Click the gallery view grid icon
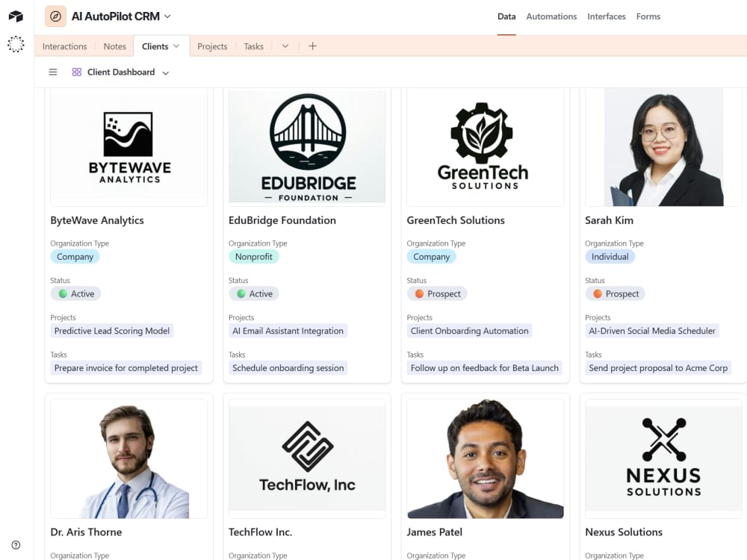Viewport: 747px width, 560px height. (77, 72)
